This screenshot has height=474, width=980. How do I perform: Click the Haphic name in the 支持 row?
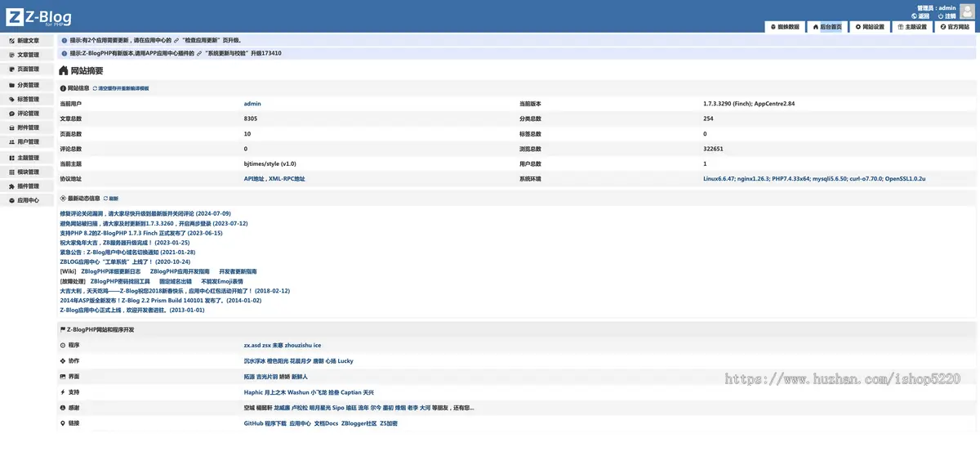pyautogui.click(x=253, y=392)
